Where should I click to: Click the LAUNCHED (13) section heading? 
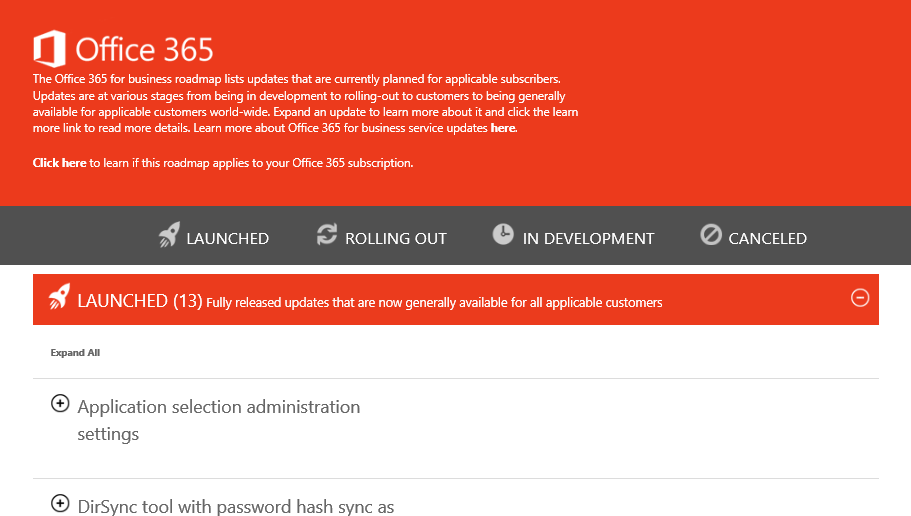click(x=140, y=300)
